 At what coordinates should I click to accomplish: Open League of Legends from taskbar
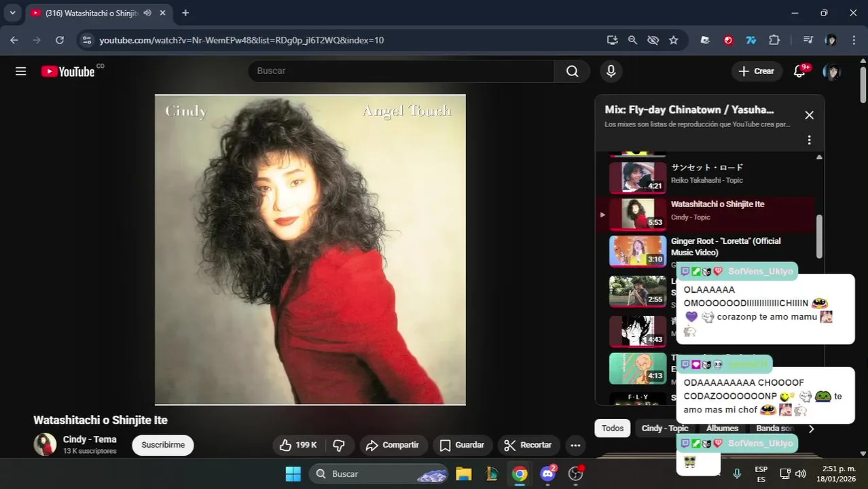click(x=492, y=474)
